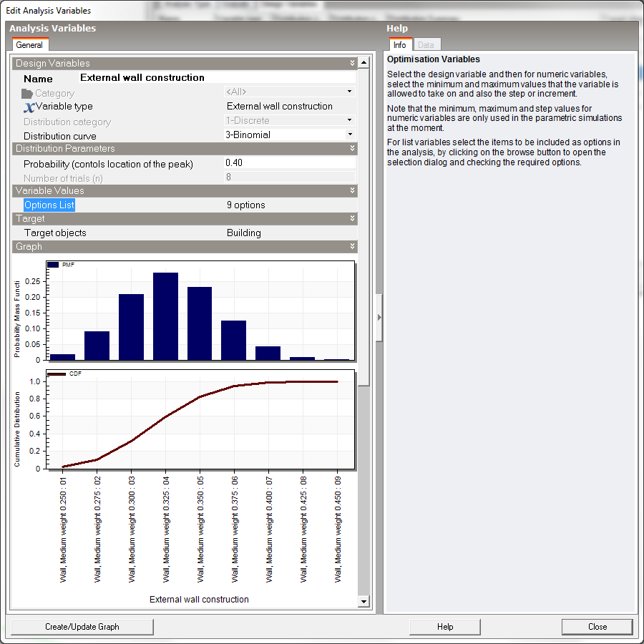This screenshot has height=644, width=644.
Task: Collapse the Distribution Parameters section
Action: (352, 149)
